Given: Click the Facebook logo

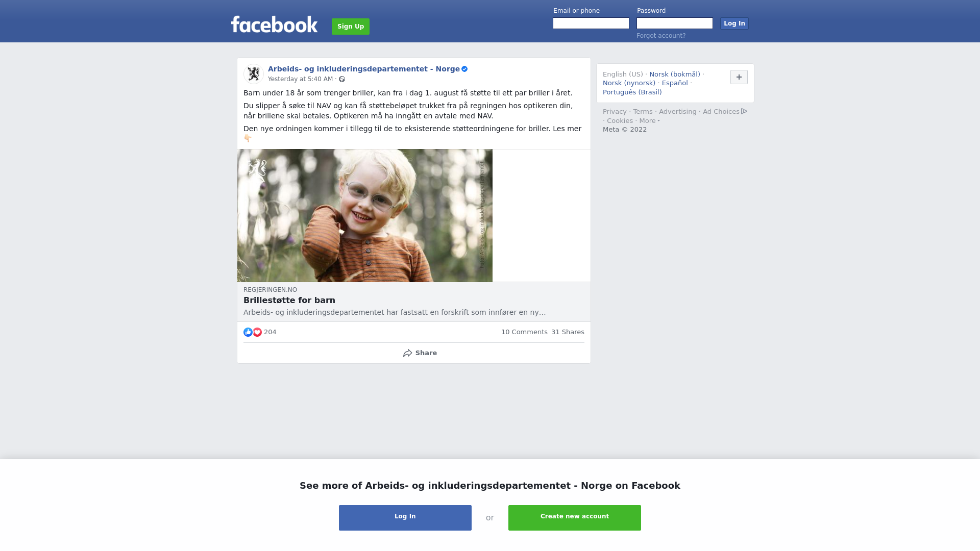Looking at the screenshot, I should click(x=274, y=24).
